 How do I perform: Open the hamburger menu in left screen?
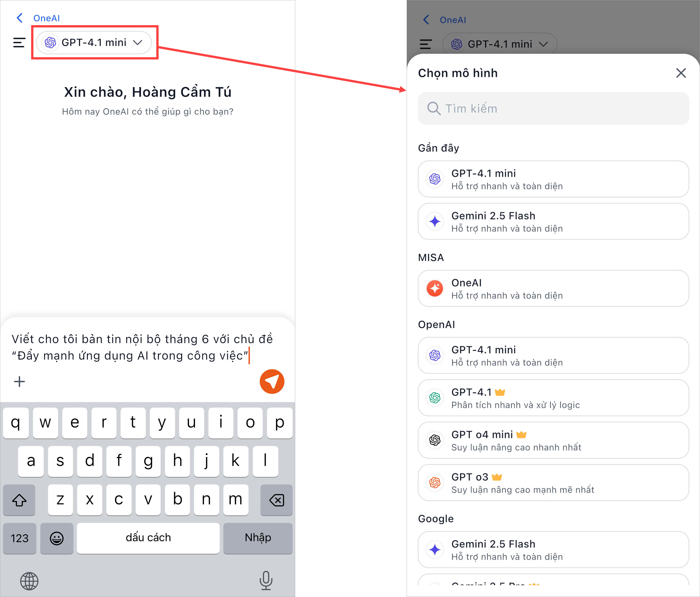(x=19, y=43)
